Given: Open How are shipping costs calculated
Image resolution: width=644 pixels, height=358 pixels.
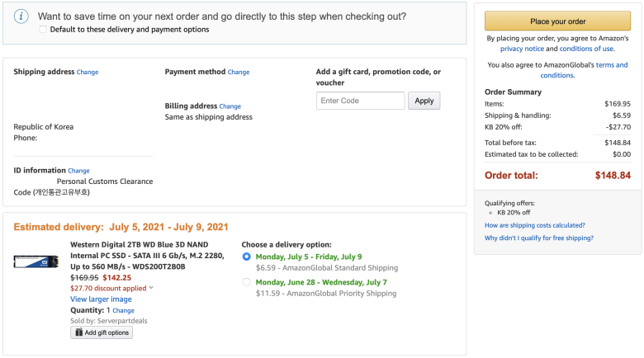Looking at the screenshot, I should [x=535, y=225].
